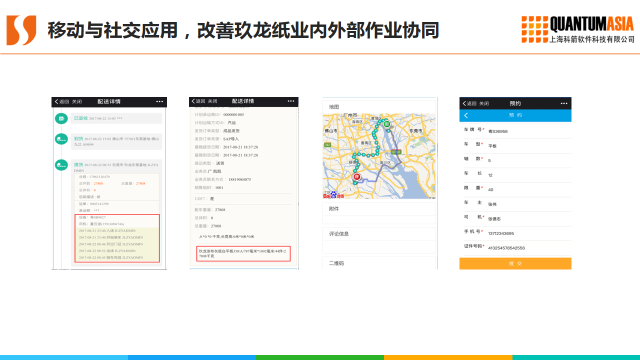Screen dimensions: 640x360
Task: Tap the green start marker on the map
Action: (387, 124)
